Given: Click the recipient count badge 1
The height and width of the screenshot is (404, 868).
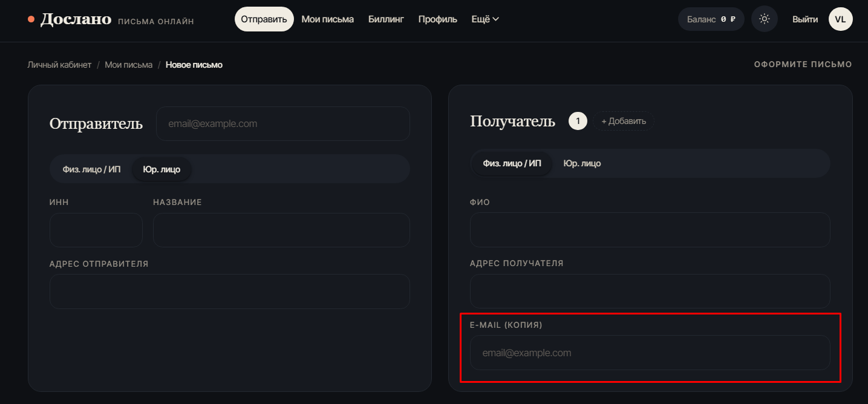Looking at the screenshot, I should point(578,122).
